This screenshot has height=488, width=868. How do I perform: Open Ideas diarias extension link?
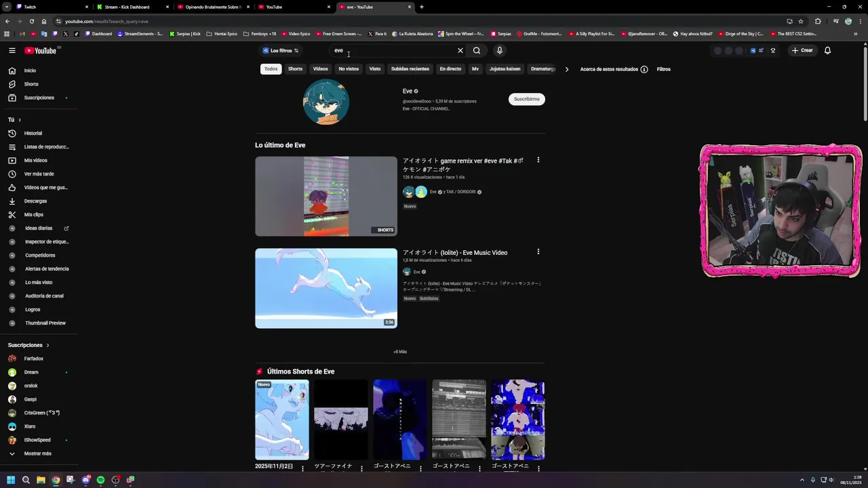(39, 228)
